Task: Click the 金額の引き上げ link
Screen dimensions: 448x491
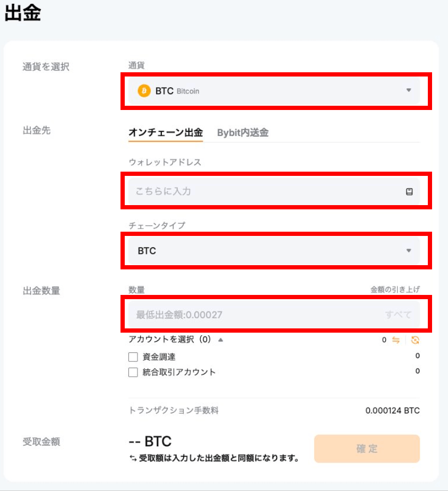Action: point(395,290)
